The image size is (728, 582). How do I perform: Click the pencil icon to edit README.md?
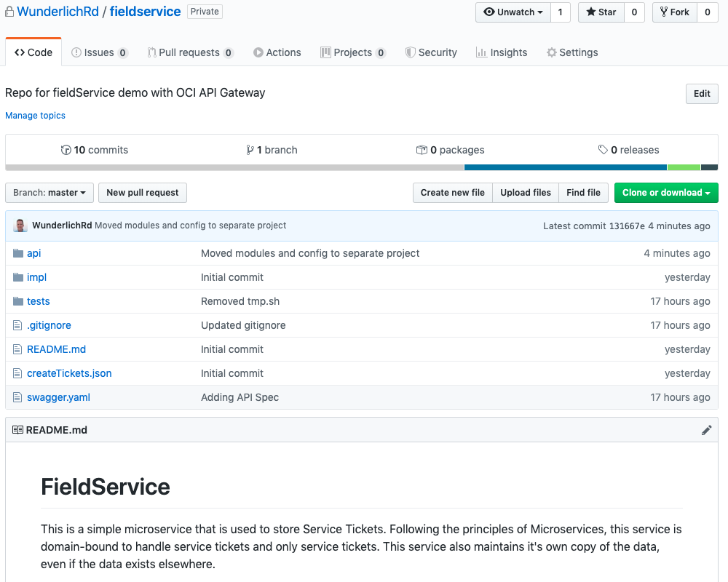706,429
